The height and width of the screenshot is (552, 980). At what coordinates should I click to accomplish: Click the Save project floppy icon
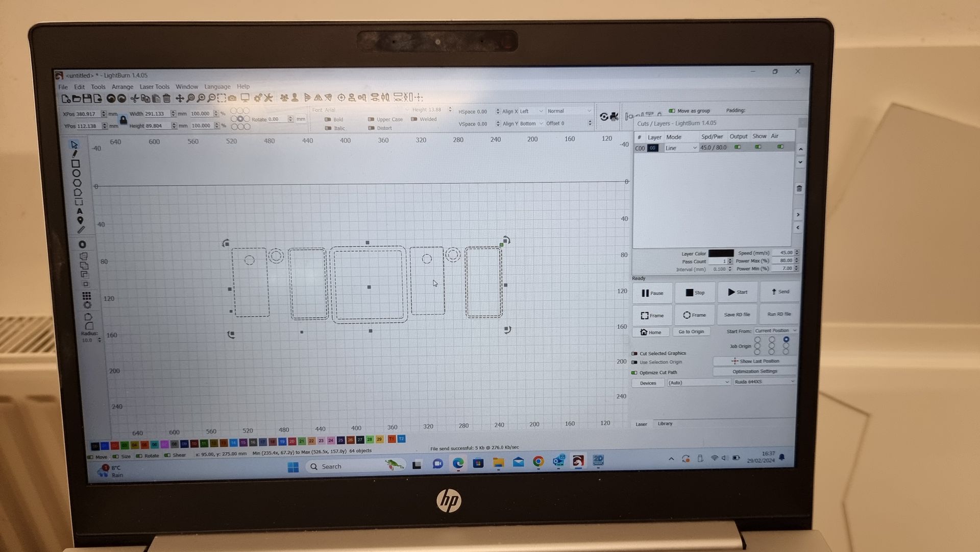tap(87, 98)
